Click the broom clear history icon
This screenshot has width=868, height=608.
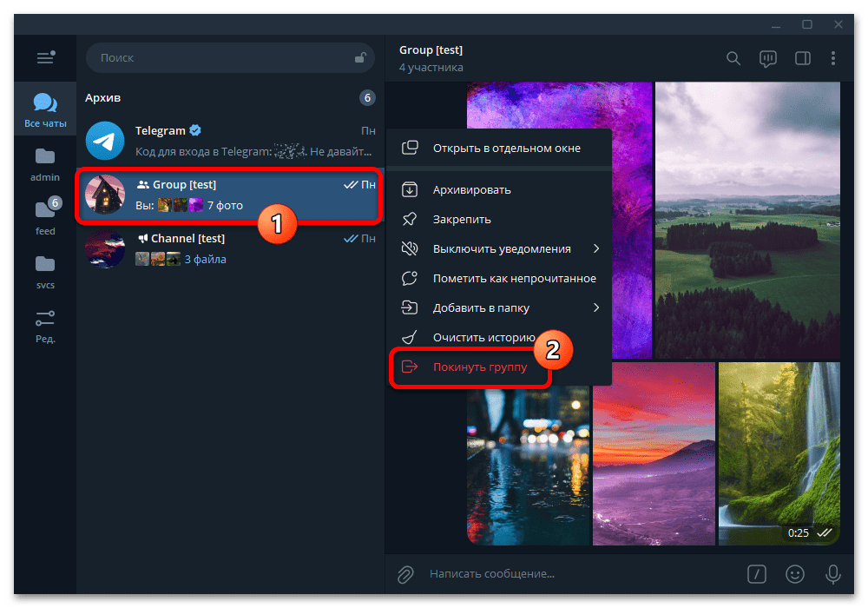(x=410, y=337)
